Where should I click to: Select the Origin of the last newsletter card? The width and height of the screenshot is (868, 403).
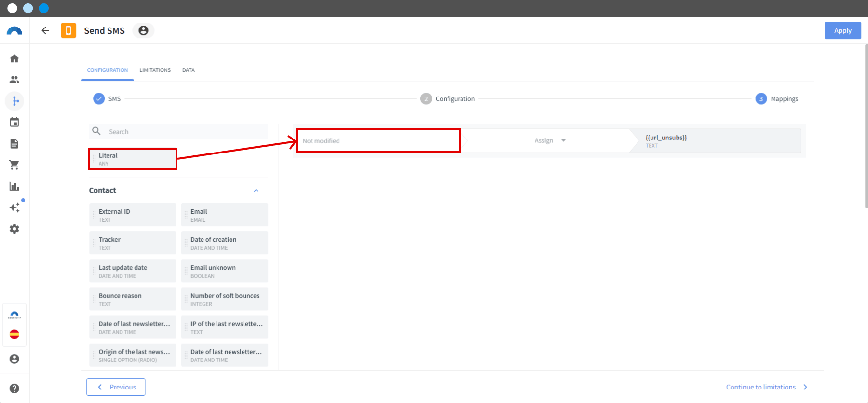[x=133, y=355]
